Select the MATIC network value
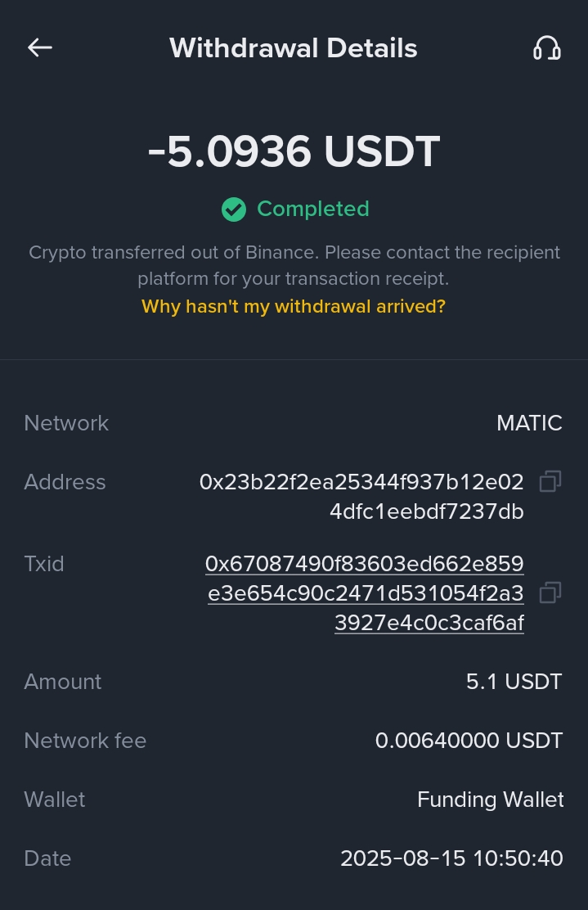 [x=529, y=423]
